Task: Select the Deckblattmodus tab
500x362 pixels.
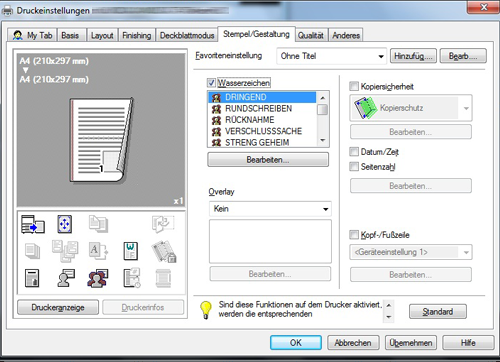Action: click(187, 35)
